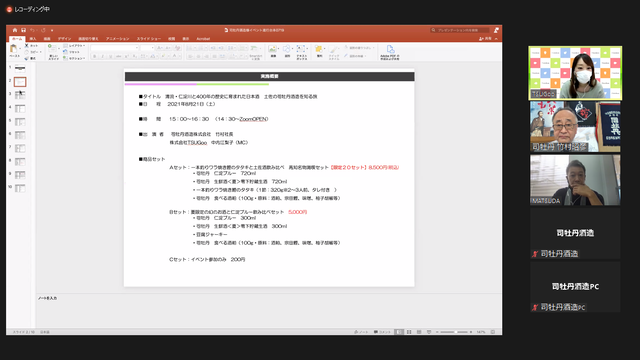Click the Quick Styles icon
The height and width of the screenshot is (360, 640).
(333, 50)
